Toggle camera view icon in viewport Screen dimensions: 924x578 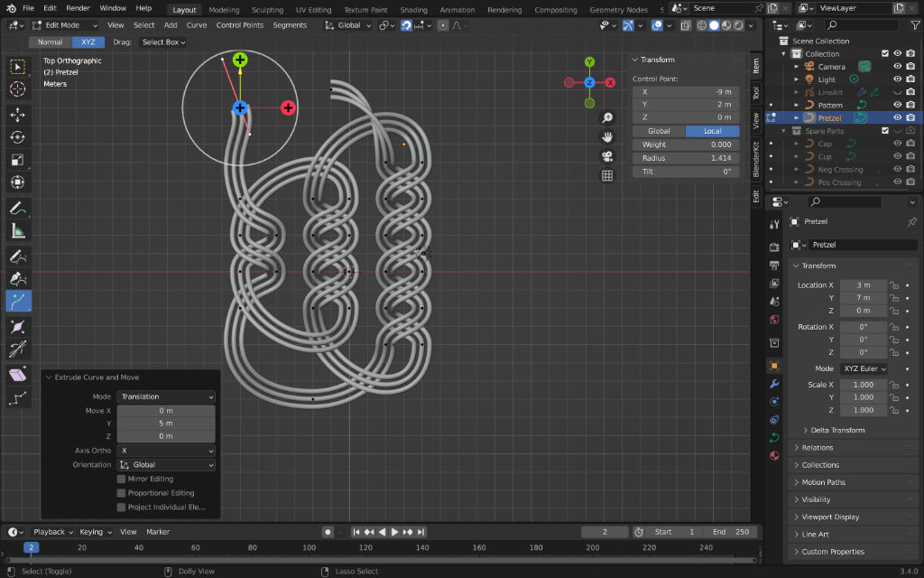click(607, 156)
